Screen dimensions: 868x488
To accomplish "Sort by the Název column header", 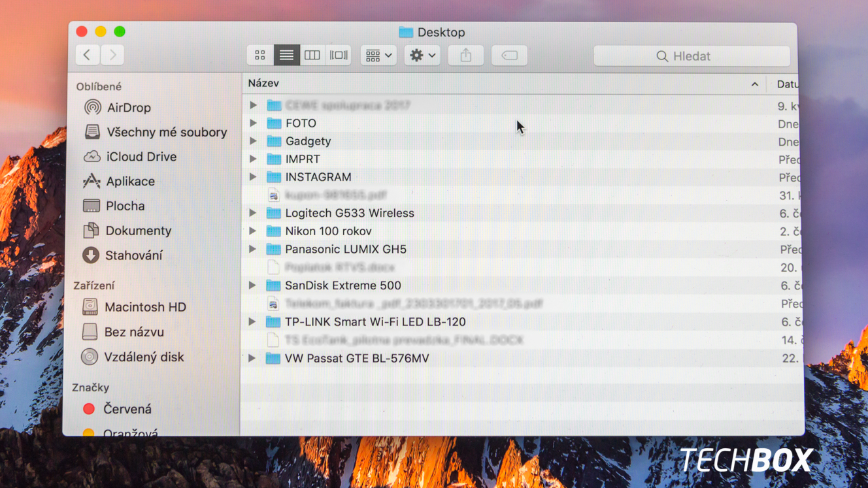I will point(264,84).
